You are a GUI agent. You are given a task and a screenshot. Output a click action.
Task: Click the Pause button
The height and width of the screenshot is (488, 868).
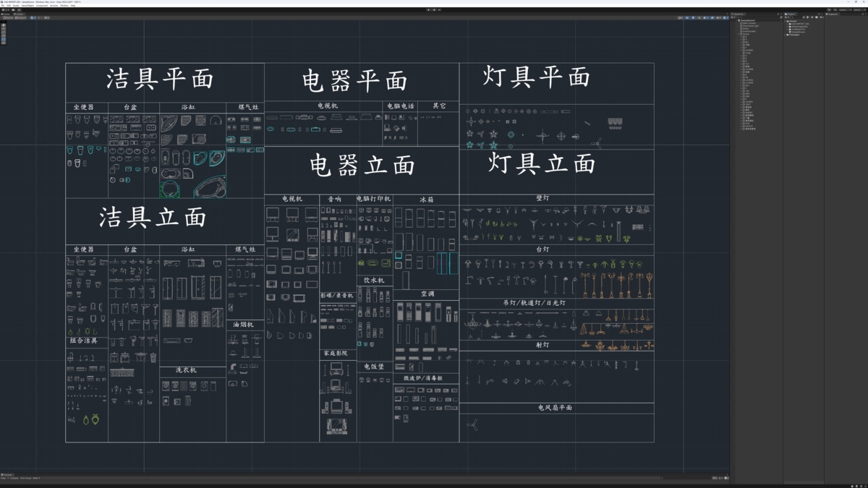(x=434, y=10)
